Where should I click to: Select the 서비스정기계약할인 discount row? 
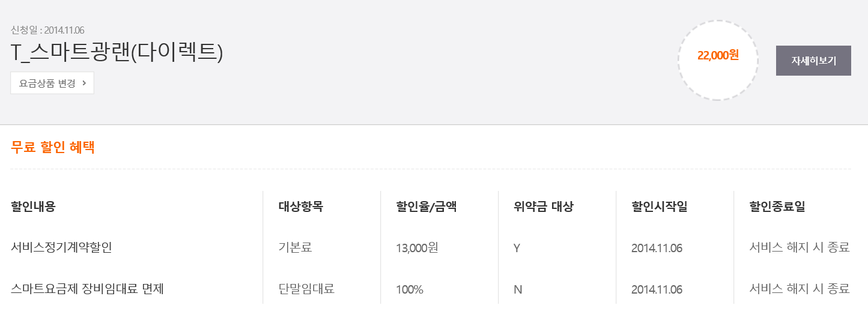61,247
